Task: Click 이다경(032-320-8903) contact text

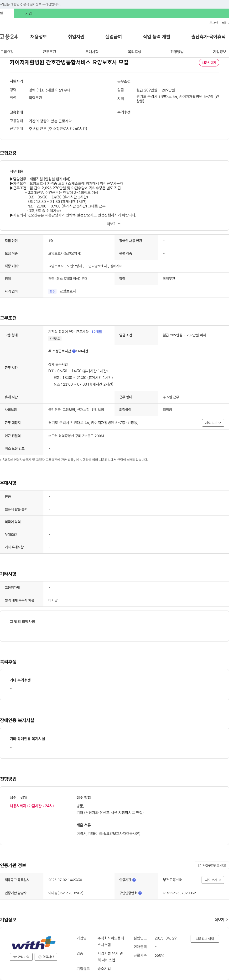Action: tap(66, 893)
